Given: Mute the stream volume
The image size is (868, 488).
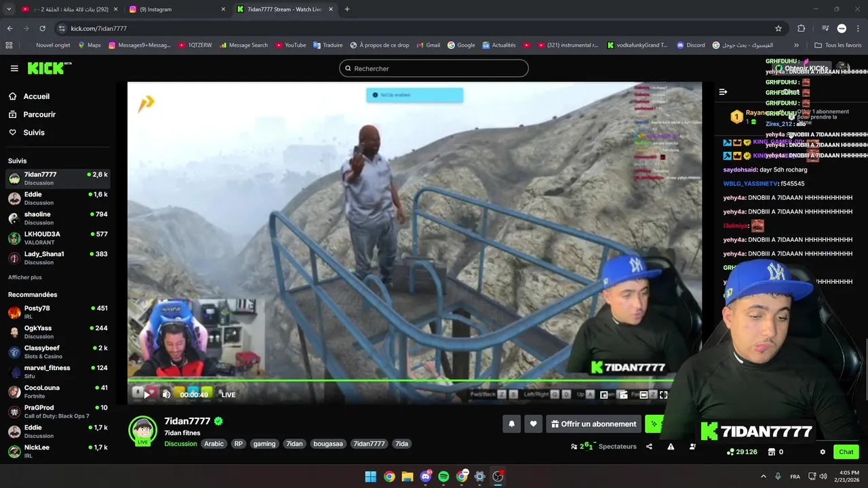Looking at the screenshot, I should (x=167, y=394).
